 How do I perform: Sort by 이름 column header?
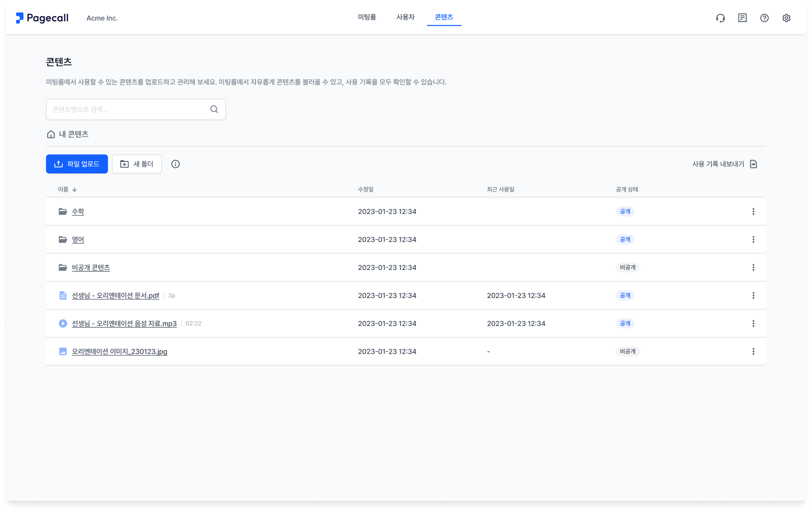point(67,189)
